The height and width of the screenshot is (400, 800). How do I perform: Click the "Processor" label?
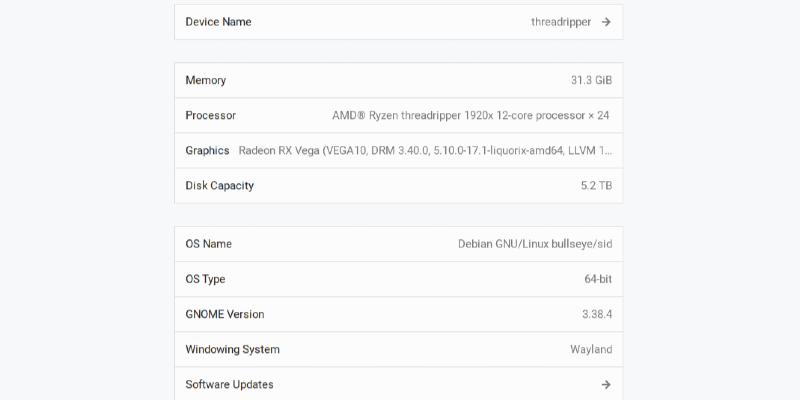211,115
